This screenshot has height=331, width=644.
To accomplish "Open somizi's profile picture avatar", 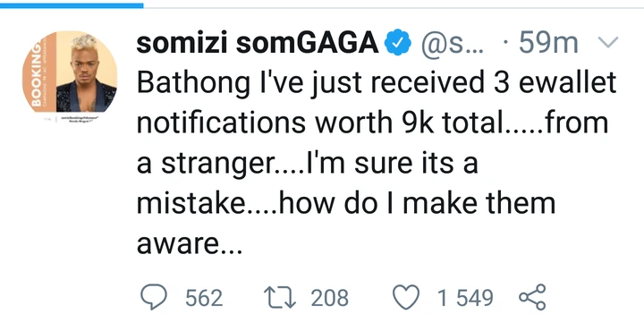I will [x=71, y=72].
